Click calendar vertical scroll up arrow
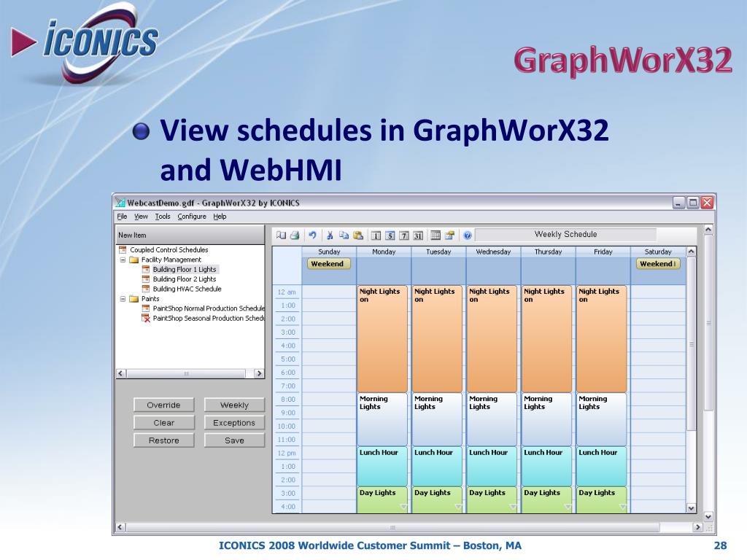 point(692,252)
